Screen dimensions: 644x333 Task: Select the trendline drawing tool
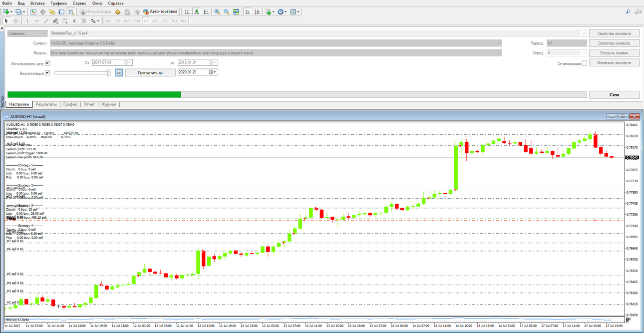point(46,21)
